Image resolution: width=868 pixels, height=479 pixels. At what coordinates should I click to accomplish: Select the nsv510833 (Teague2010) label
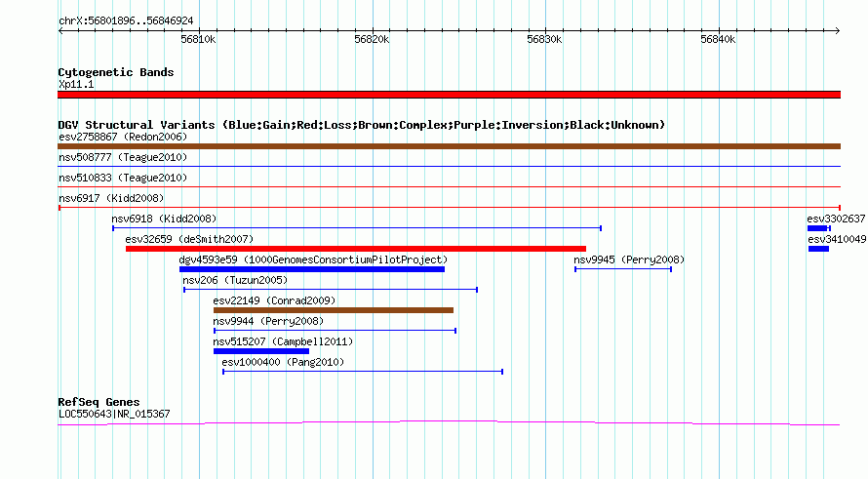[123, 178]
